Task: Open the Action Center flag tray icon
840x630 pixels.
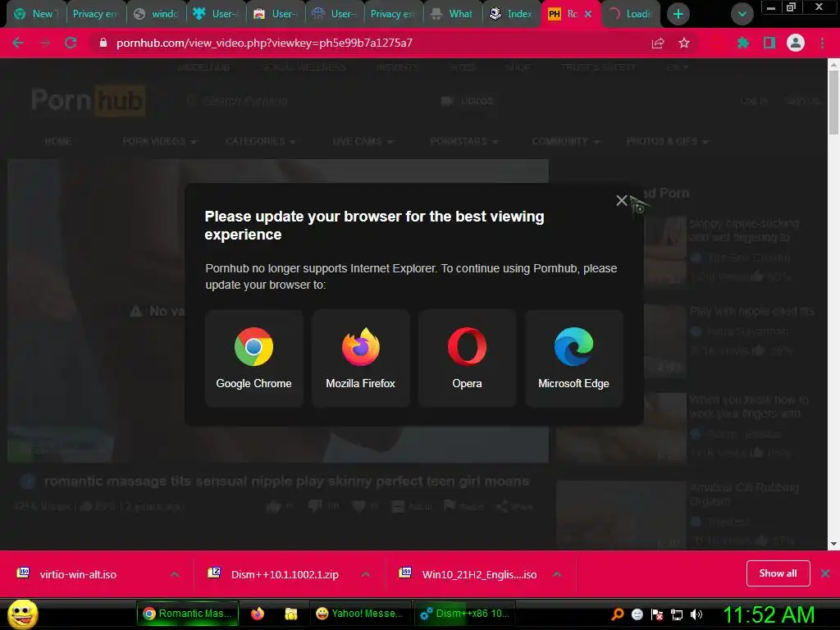Action: tap(657, 614)
